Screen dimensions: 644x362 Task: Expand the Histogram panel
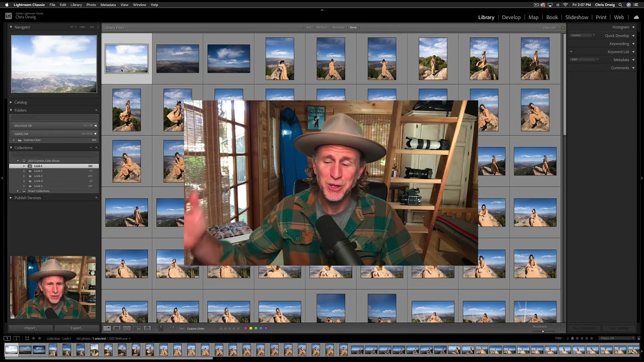[x=633, y=27]
